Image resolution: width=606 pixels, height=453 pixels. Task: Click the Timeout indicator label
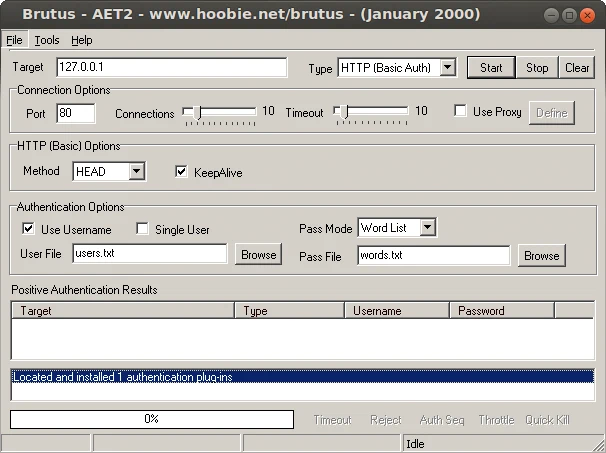[x=332, y=420]
